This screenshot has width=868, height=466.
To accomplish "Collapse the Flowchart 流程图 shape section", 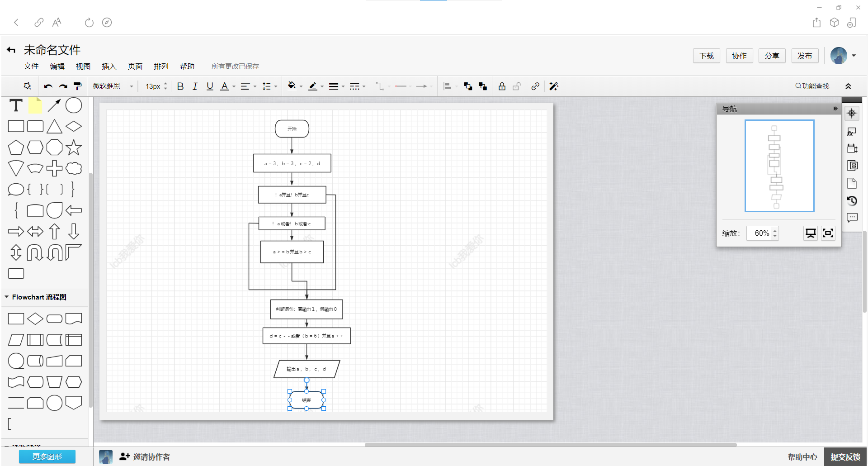I will (7, 297).
